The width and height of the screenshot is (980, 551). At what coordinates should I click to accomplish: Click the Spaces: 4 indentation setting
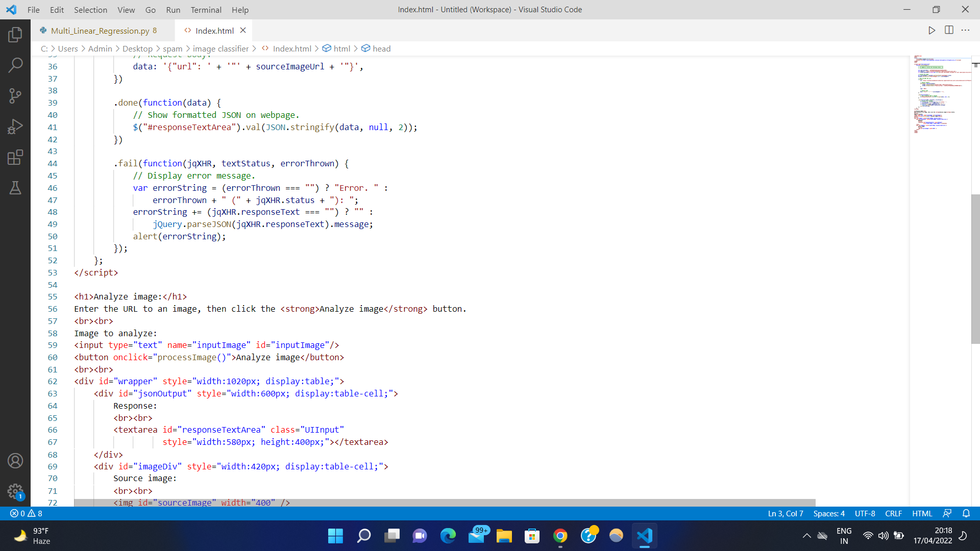[829, 514]
